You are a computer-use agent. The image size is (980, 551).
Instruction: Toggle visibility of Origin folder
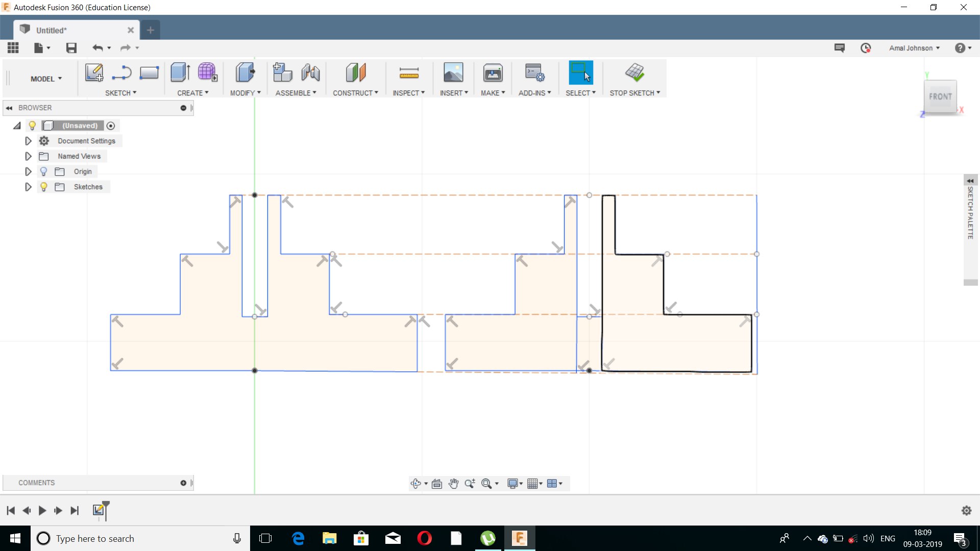pyautogui.click(x=44, y=171)
